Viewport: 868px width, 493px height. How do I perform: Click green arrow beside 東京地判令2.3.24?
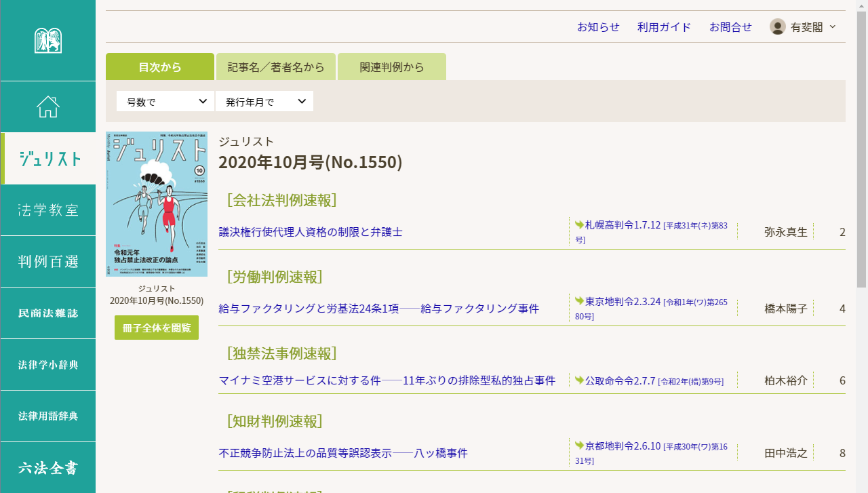pos(579,300)
